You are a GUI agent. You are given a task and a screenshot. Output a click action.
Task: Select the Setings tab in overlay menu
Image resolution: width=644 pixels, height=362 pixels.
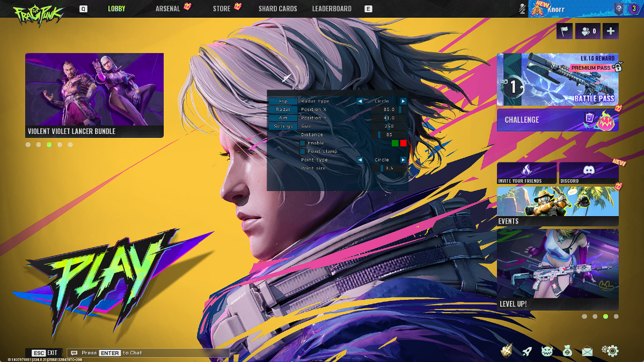[283, 127]
